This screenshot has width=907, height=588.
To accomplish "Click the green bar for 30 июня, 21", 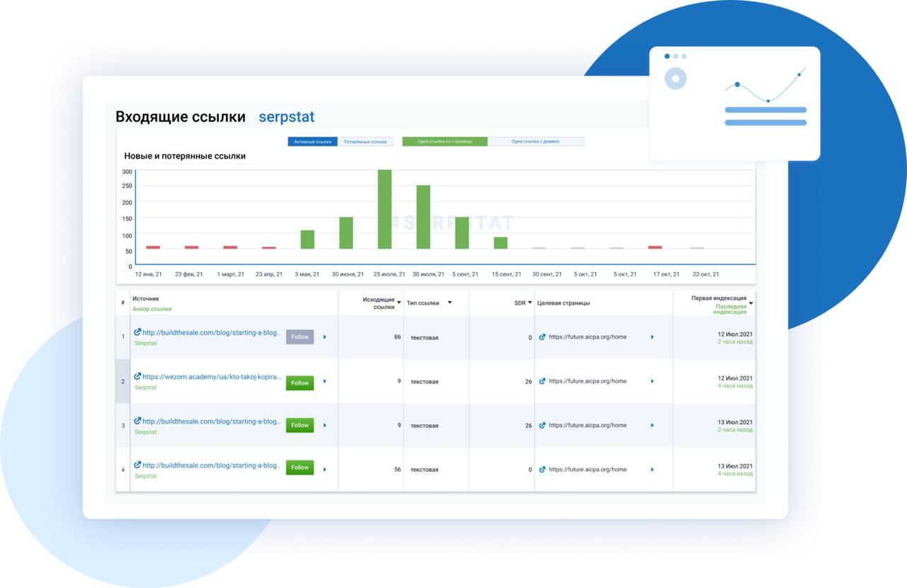I will click(x=346, y=233).
